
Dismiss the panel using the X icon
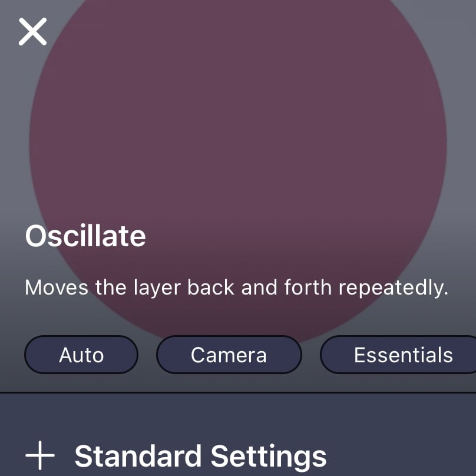point(32,31)
